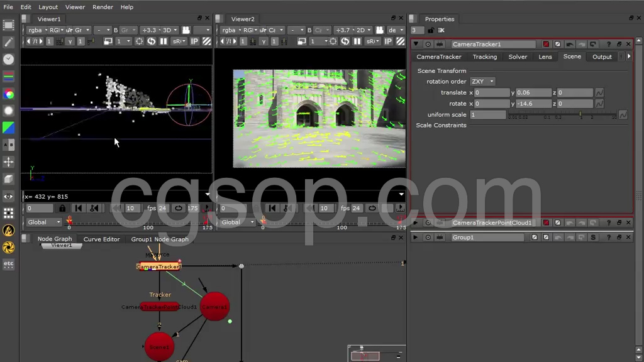Viewport: 644px width, 362px height.
Task: Expand the CameraTrackerPointCloud1 properties panel
Action: click(x=416, y=222)
